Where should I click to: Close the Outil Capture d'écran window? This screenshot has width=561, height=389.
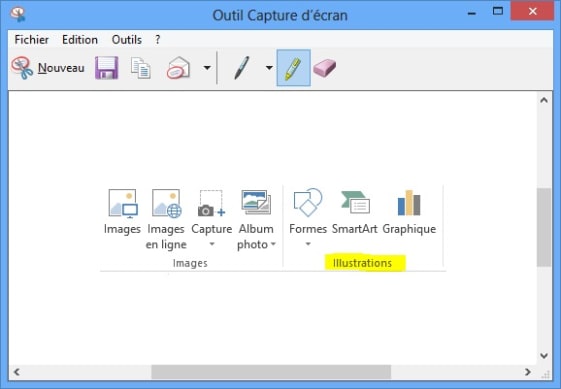click(x=533, y=11)
